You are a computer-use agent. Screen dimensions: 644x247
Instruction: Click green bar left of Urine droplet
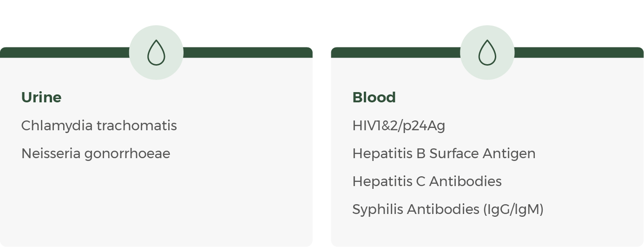65,52
